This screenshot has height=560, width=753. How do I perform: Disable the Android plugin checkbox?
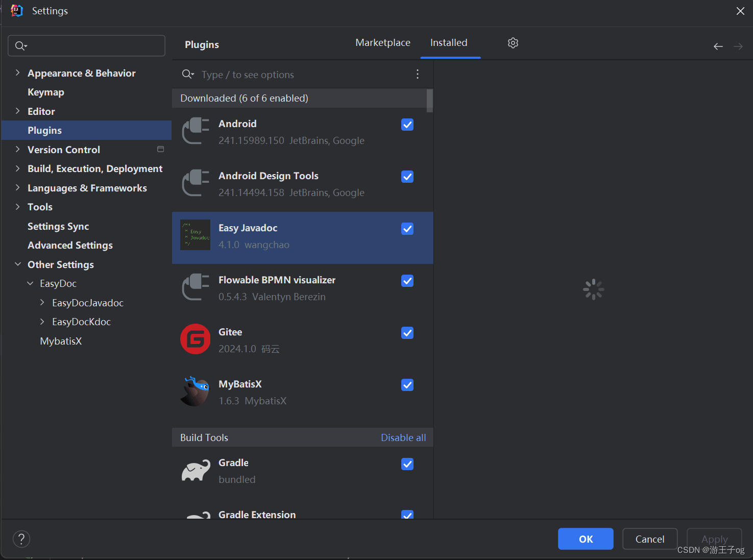(407, 125)
